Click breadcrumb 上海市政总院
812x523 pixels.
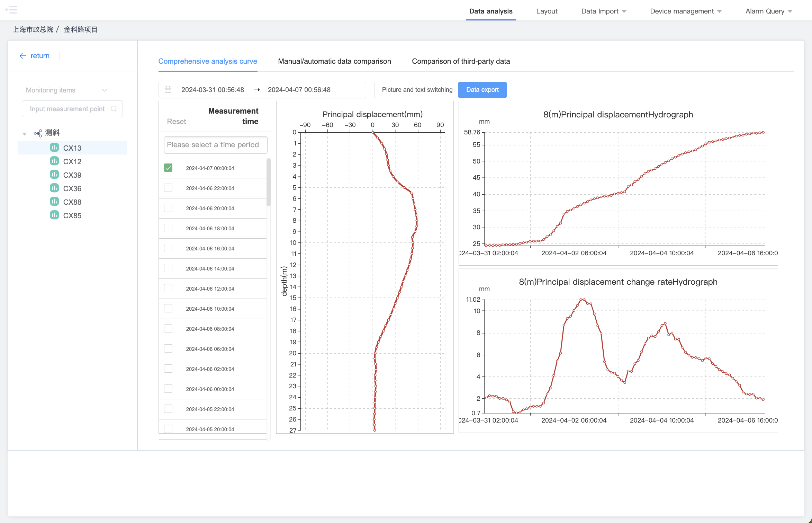(33, 29)
